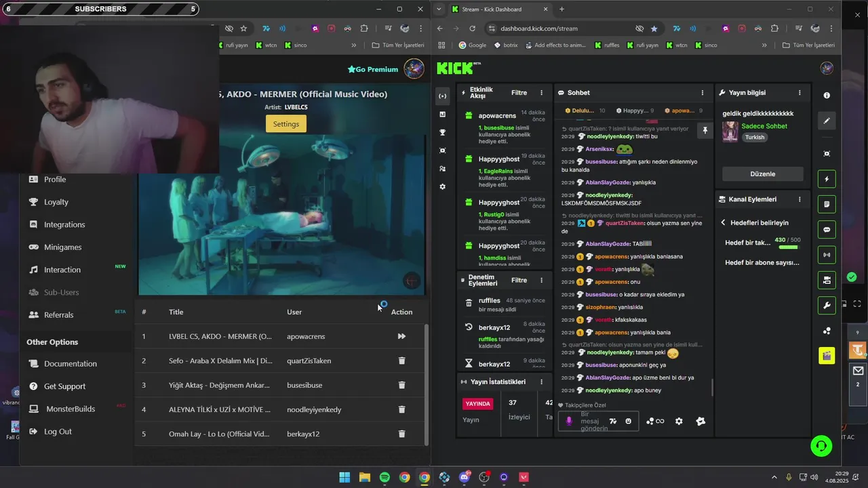The height and width of the screenshot is (488, 868).
Task: Open Kick profile avatar at top right
Action: tap(827, 68)
